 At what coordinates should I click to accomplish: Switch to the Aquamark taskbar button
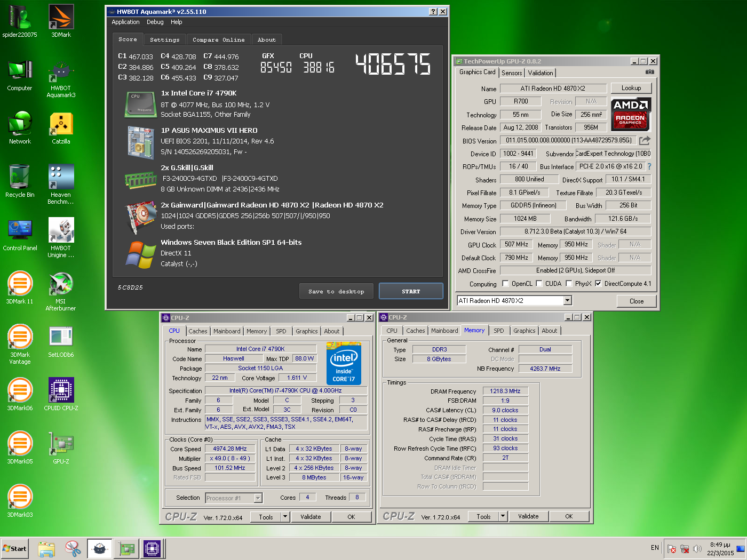click(x=100, y=548)
